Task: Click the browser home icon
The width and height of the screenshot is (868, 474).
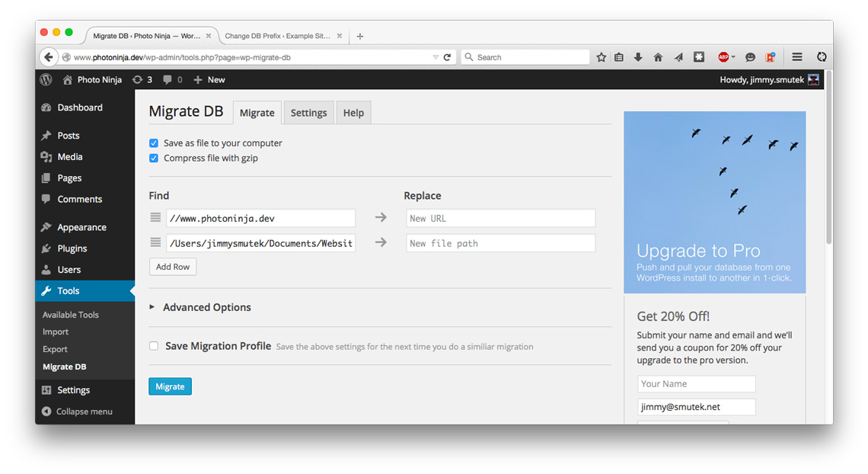Action: pyautogui.click(x=658, y=57)
